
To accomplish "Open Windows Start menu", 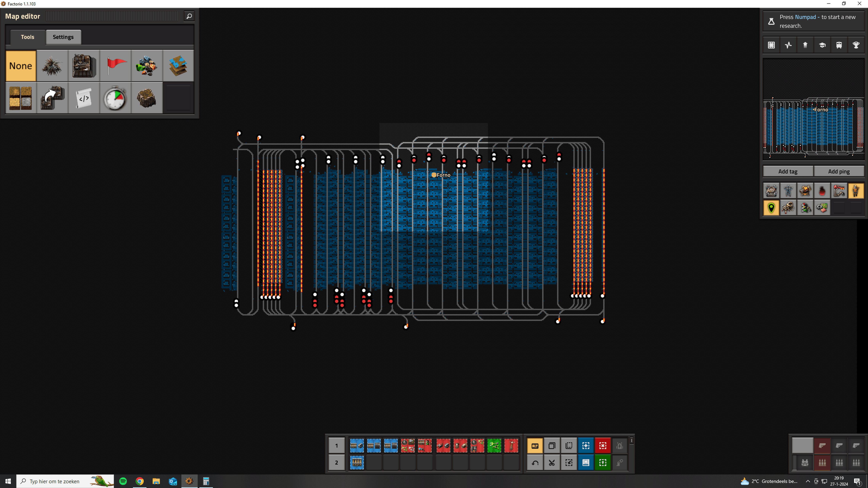I will click(8, 481).
